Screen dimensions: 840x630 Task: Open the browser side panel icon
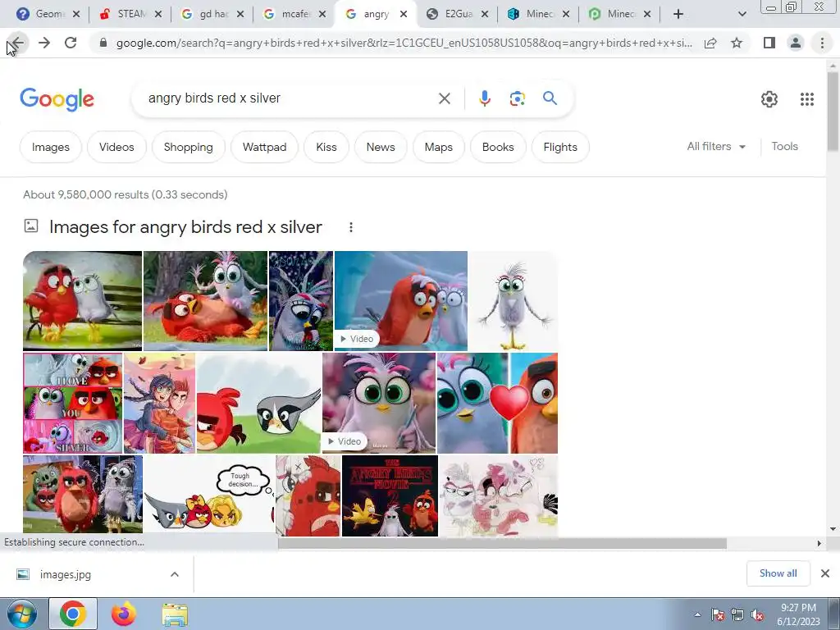[769, 43]
